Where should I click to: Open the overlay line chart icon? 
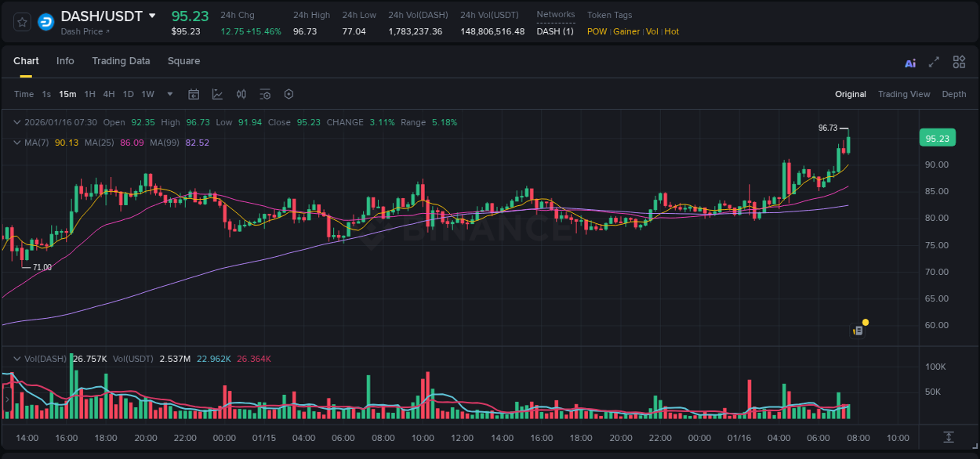pyautogui.click(x=216, y=94)
